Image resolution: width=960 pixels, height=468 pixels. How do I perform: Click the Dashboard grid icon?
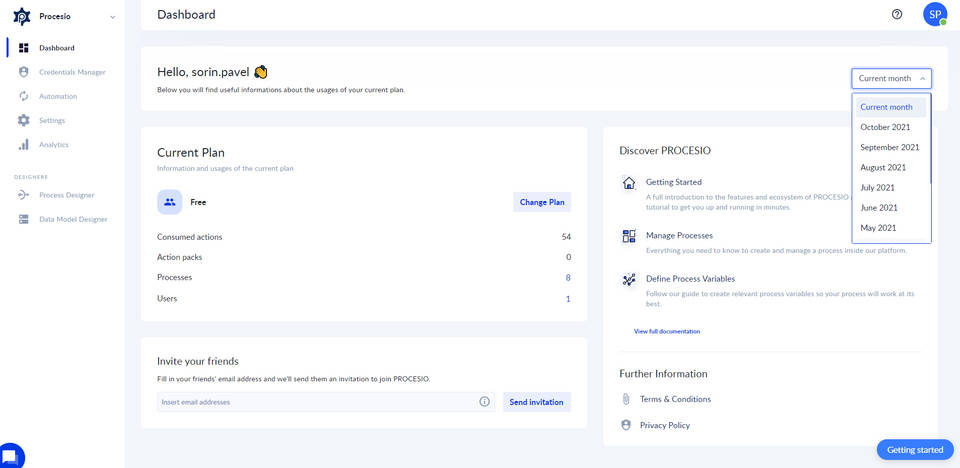24,48
